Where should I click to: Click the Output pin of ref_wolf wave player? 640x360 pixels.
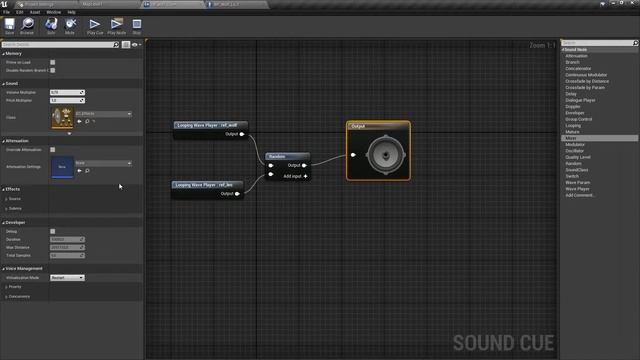242,134
